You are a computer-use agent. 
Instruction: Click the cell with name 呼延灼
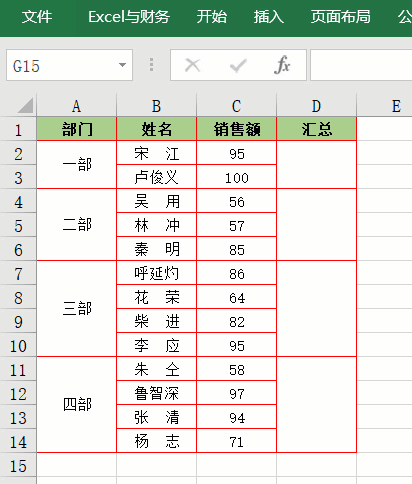pos(157,273)
